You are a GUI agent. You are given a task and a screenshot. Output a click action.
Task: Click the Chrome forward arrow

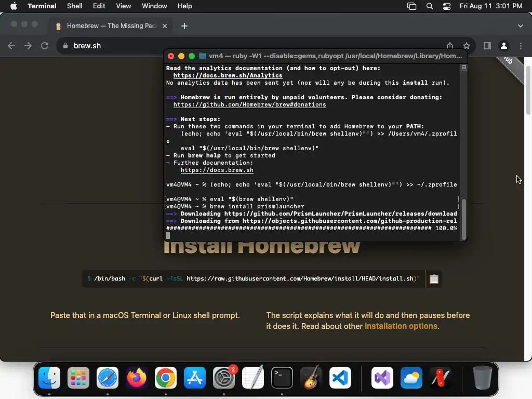tap(28, 46)
